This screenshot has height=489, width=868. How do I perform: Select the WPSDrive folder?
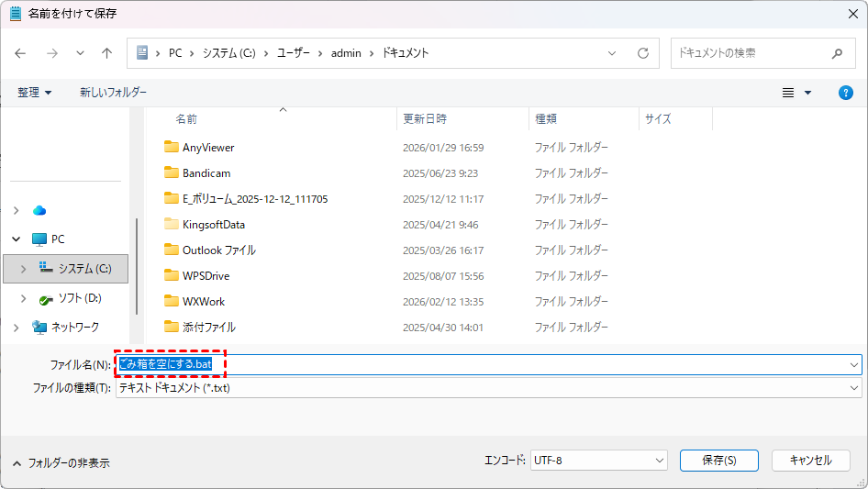206,275
